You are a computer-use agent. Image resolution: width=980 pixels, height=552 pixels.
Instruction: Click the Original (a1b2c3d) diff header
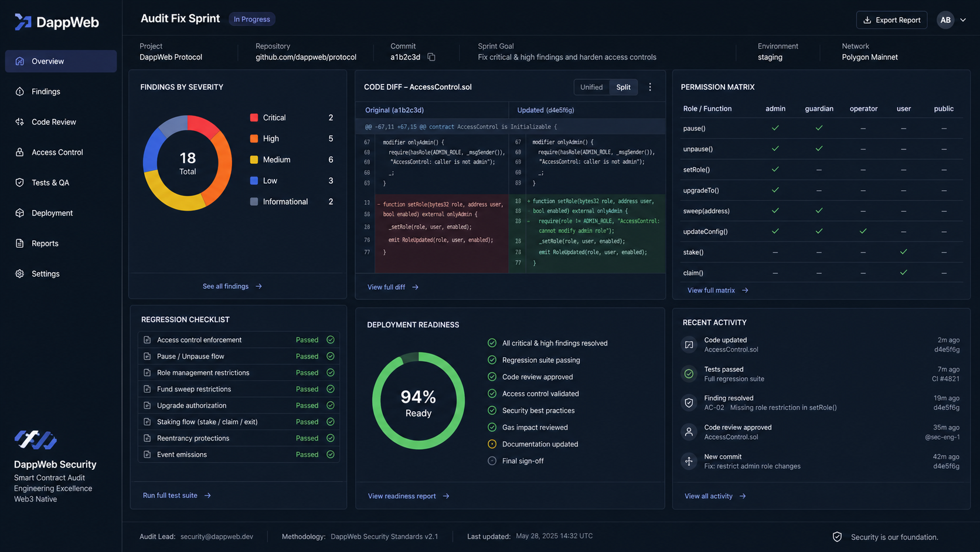394,110
